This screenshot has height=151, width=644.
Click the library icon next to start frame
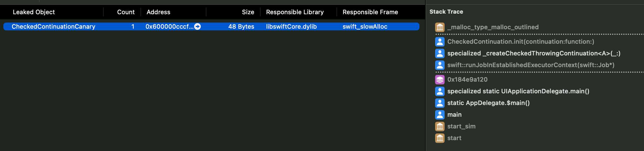coord(440,138)
